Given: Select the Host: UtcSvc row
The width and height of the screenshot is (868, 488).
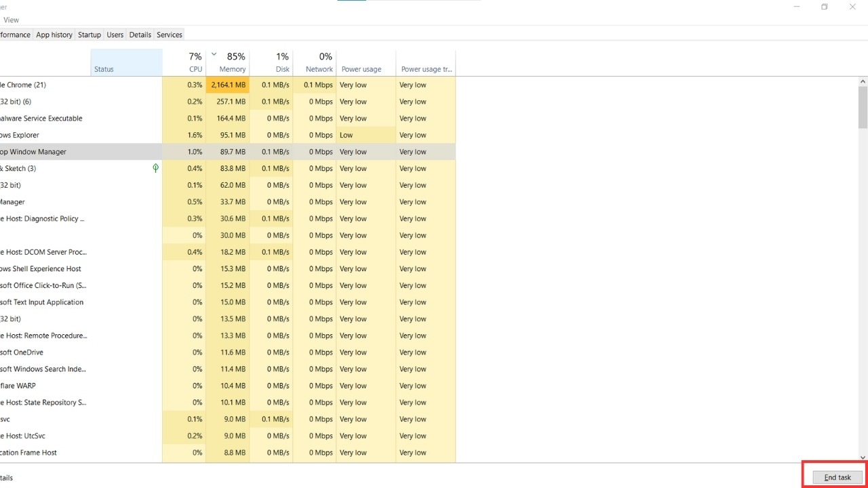Looking at the screenshot, I should [228, 436].
